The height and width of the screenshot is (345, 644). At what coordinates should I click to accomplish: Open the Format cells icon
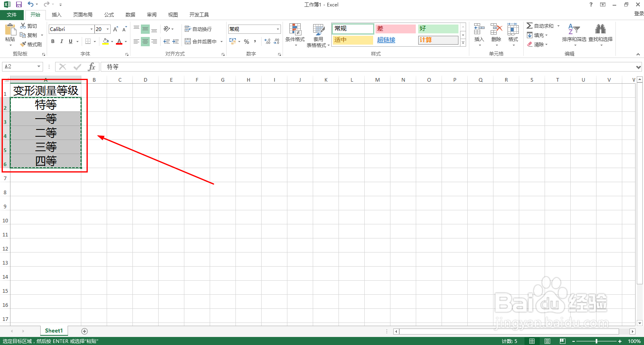(x=513, y=29)
